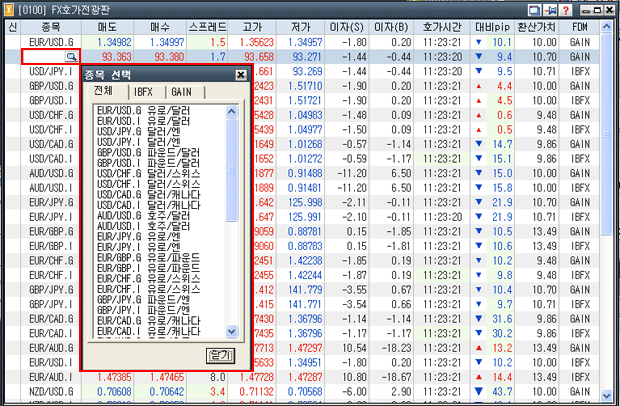The image size is (620, 406).
Task: Click the 닫기 button
Action: pyautogui.click(x=221, y=356)
